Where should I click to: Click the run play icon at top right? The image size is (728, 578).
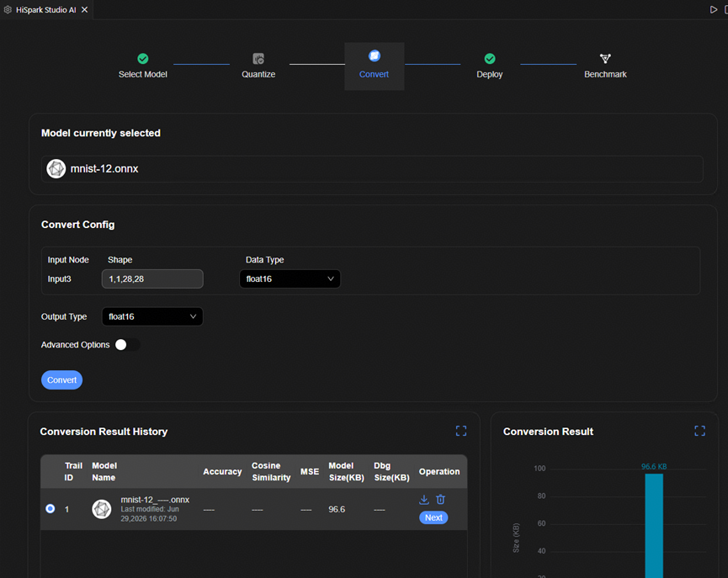713,9
